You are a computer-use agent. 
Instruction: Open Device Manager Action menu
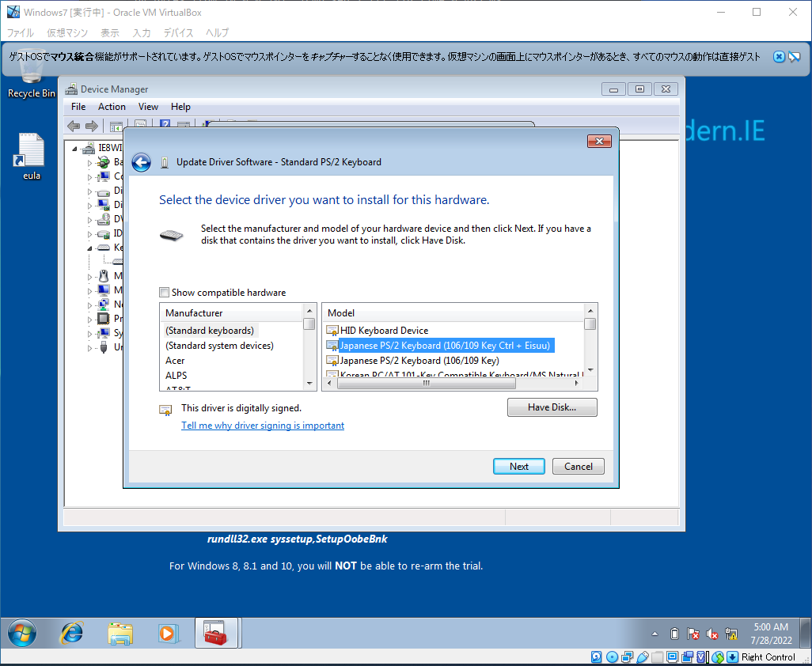112,107
